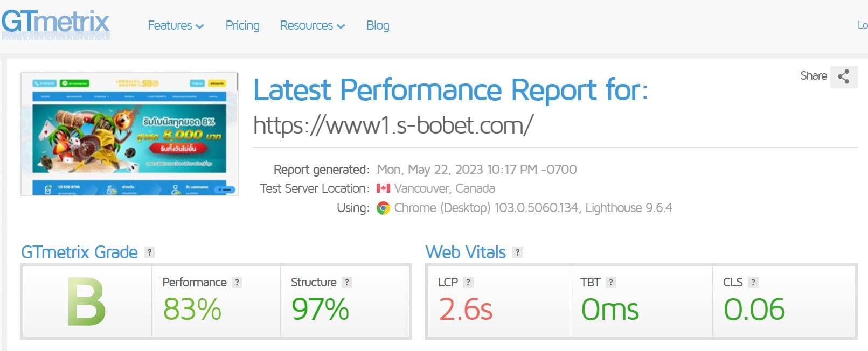Click the Performance help question mark
This screenshot has width=868, height=351.
point(237,282)
